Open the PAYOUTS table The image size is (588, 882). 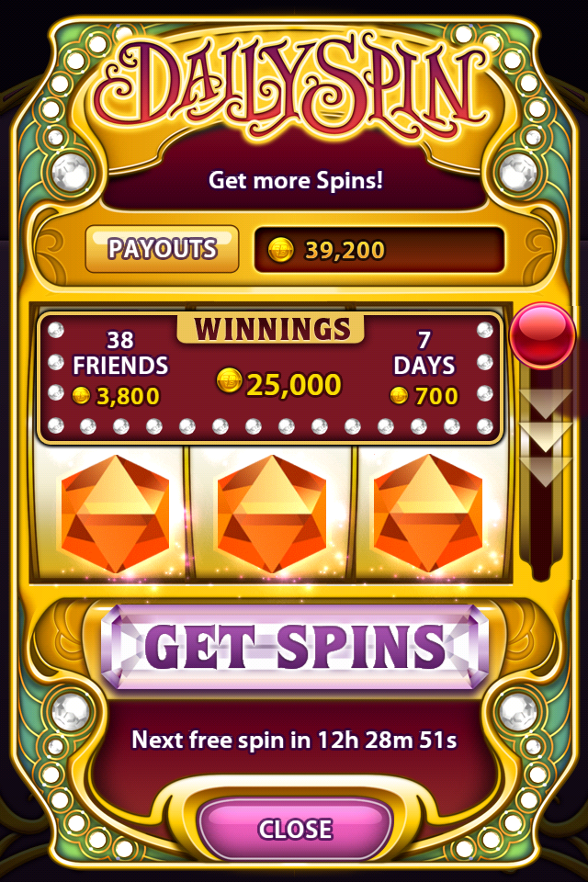tap(162, 249)
